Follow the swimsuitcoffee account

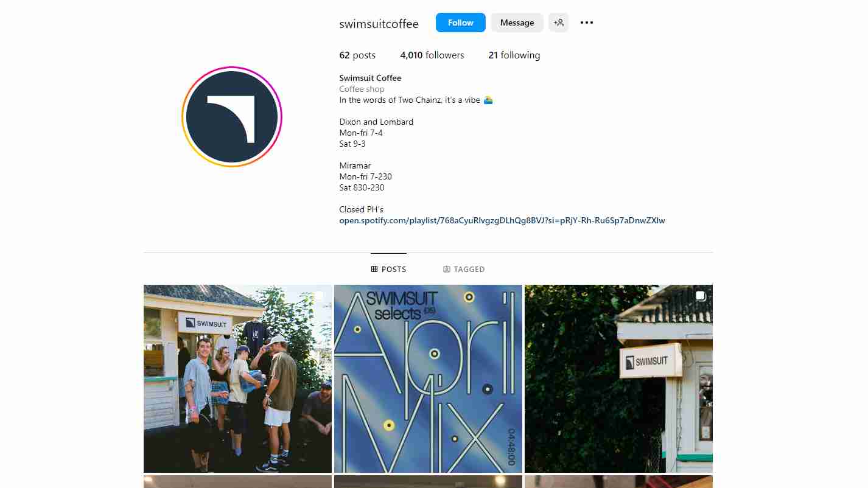(461, 23)
